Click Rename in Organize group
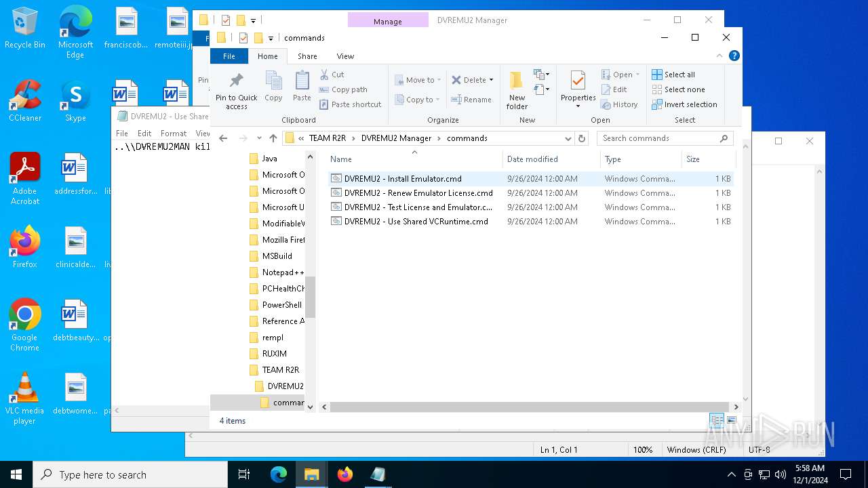Screen dimensions: 868x488 point(471,100)
